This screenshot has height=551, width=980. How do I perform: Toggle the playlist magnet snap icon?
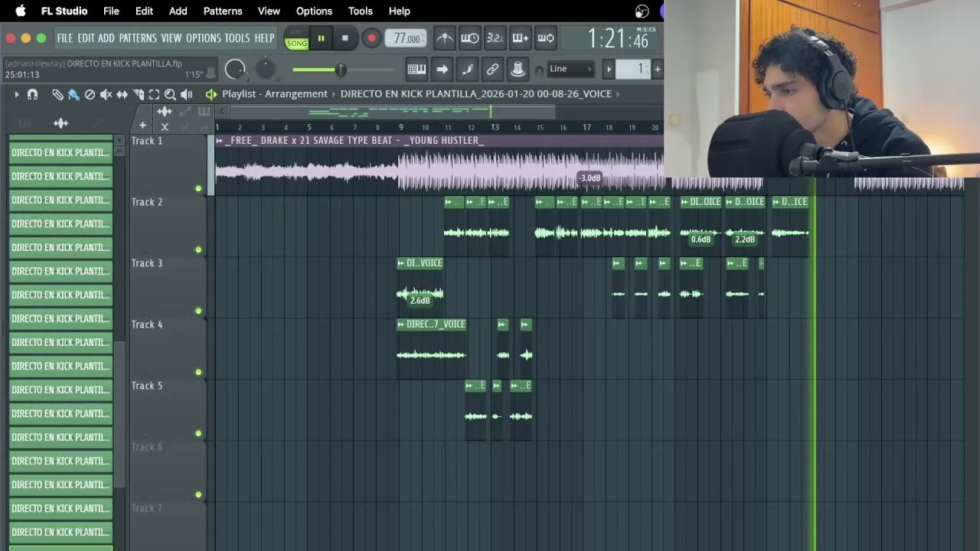[32, 94]
